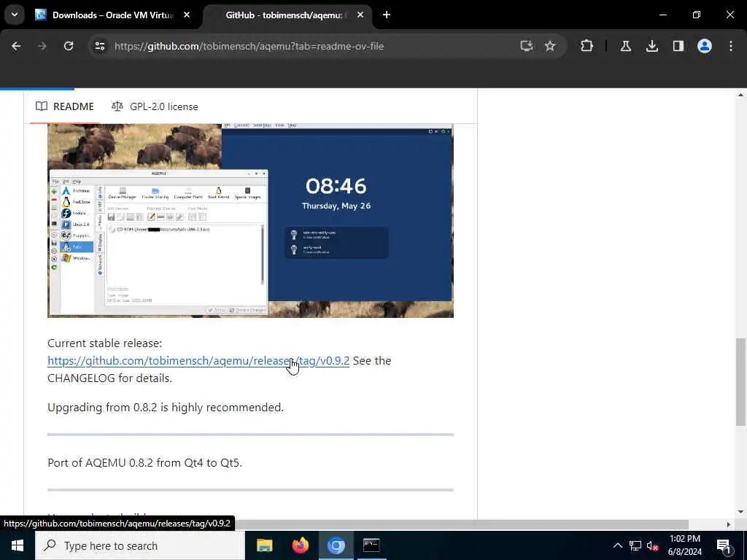Click 'Upgrading from 0.8.2 is highly recommended.' text

[166, 408]
